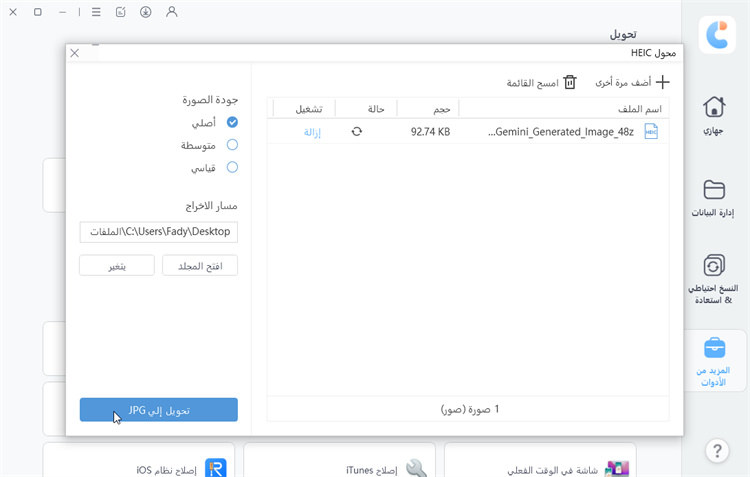Click the إزالة remove link for the file

click(312, 131)
